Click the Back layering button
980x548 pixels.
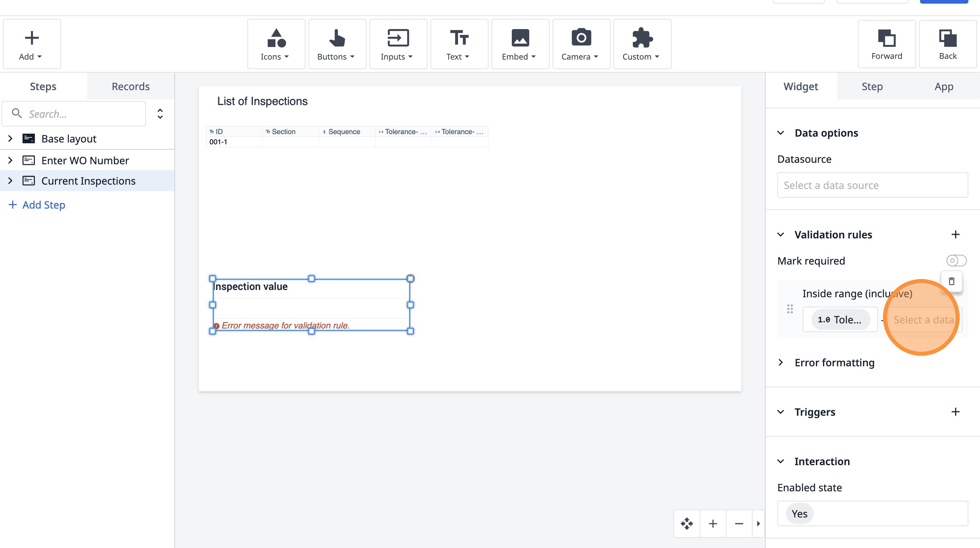(947, 44)
